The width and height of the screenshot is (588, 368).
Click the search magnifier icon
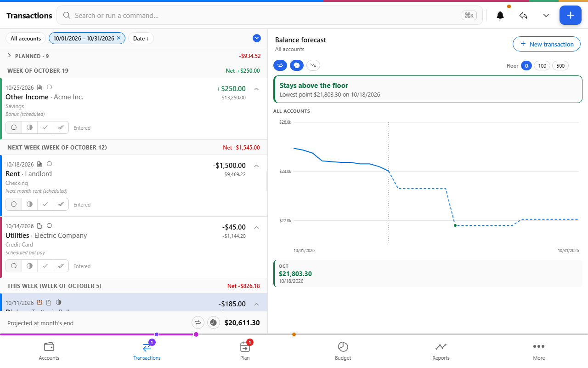click(67, 15)
